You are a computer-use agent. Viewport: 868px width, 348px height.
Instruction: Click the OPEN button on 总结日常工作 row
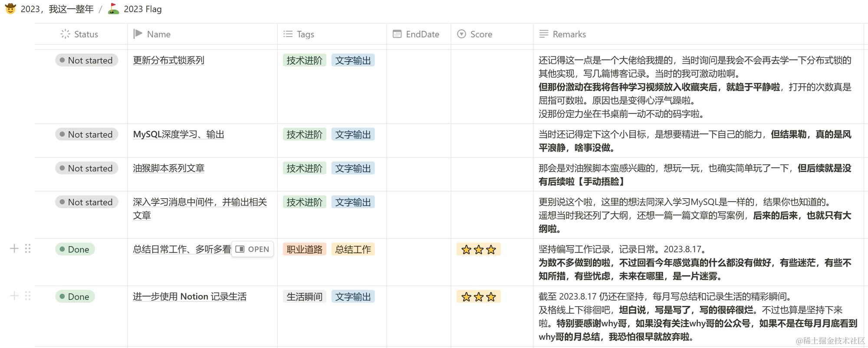click(252, 249)
